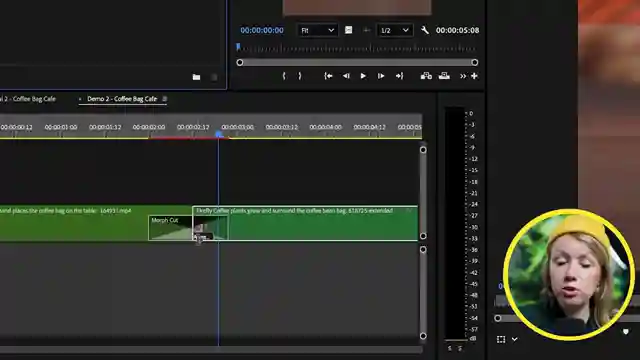640x360 pixels.
Task: Toggle the right channel Solo button
Action: tap(460, 348)
